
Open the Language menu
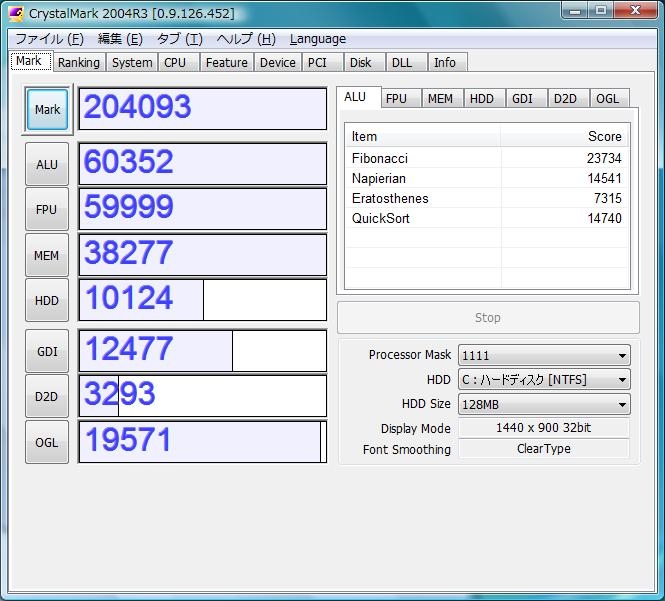[317, 39]
